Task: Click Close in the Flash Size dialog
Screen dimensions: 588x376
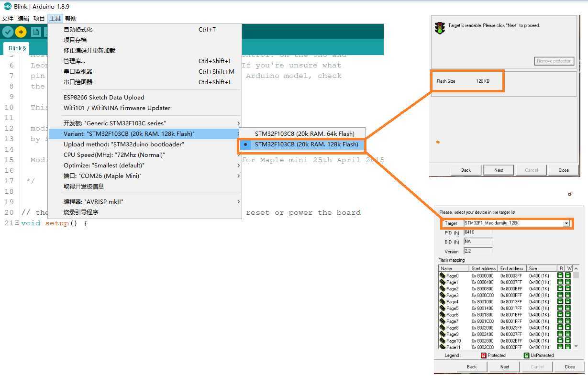Action: click(x=564, y=170)
